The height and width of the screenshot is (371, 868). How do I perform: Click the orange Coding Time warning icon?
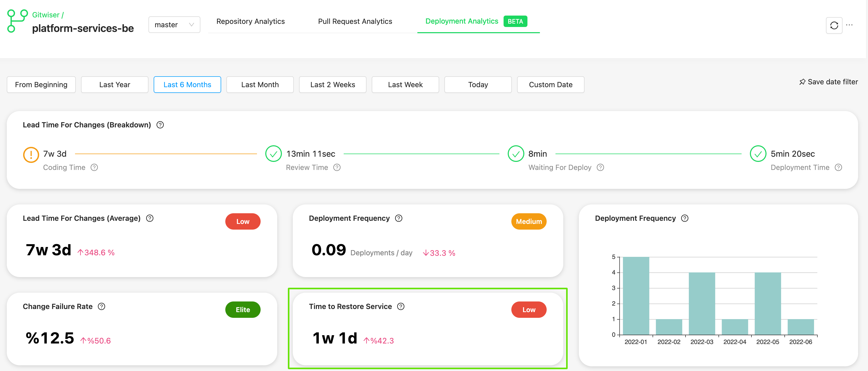31,155
